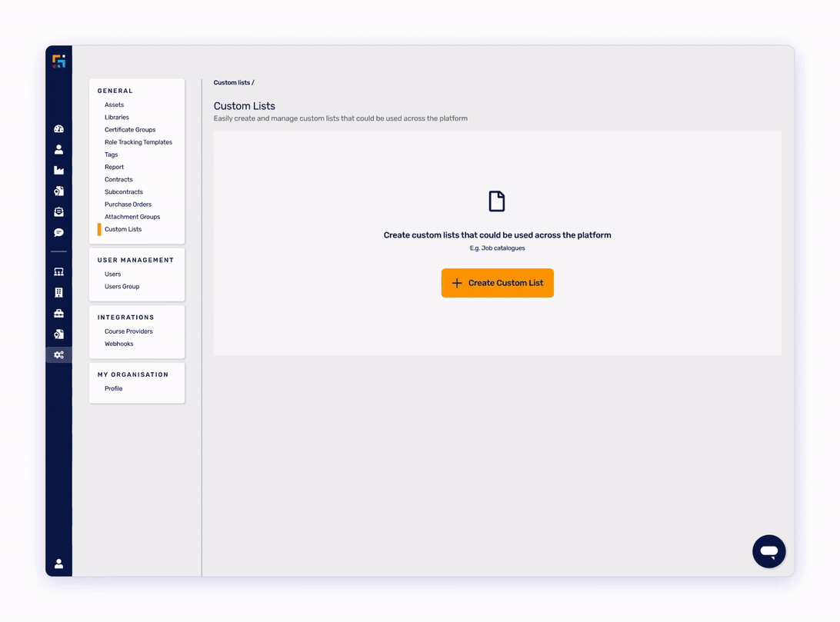Click the office building icon in sidebar
Viewport: 840px width, 622px height.
click(x=58, y=293)
